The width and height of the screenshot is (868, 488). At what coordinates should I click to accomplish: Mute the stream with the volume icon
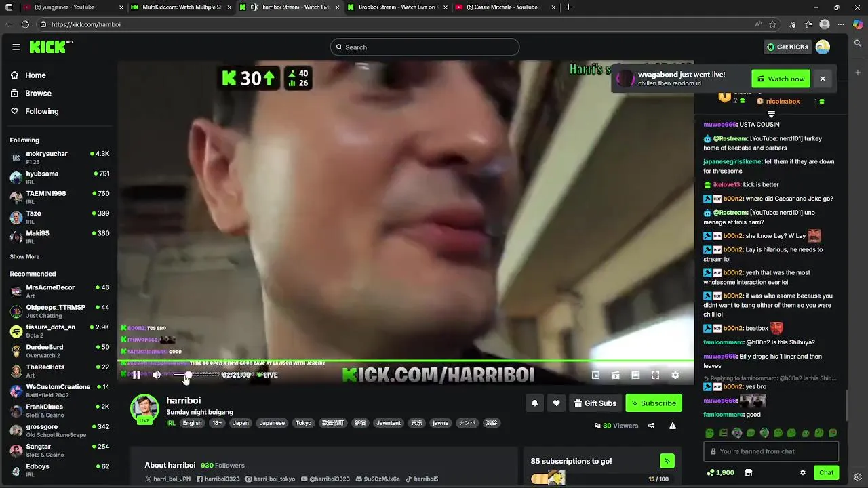[x=157, y=375]
